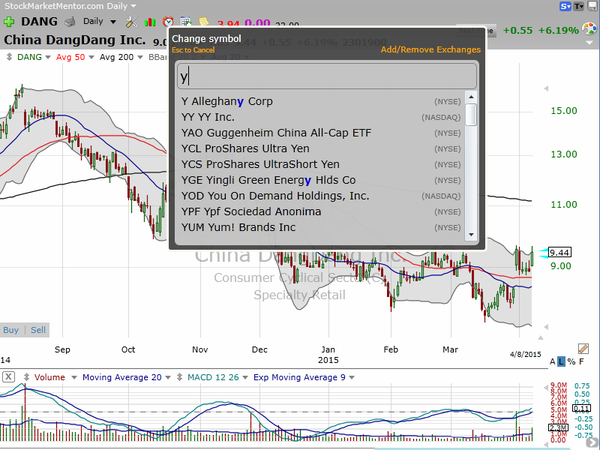Select YOD You On Demand Holdings
This screenshot has width=600, height=450.
tap(321, 196)
